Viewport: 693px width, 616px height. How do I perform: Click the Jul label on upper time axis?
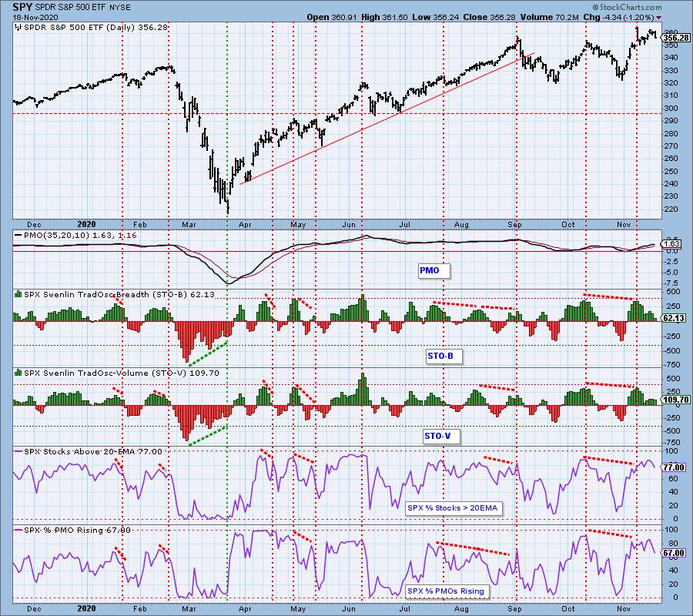tap(404, 225)
